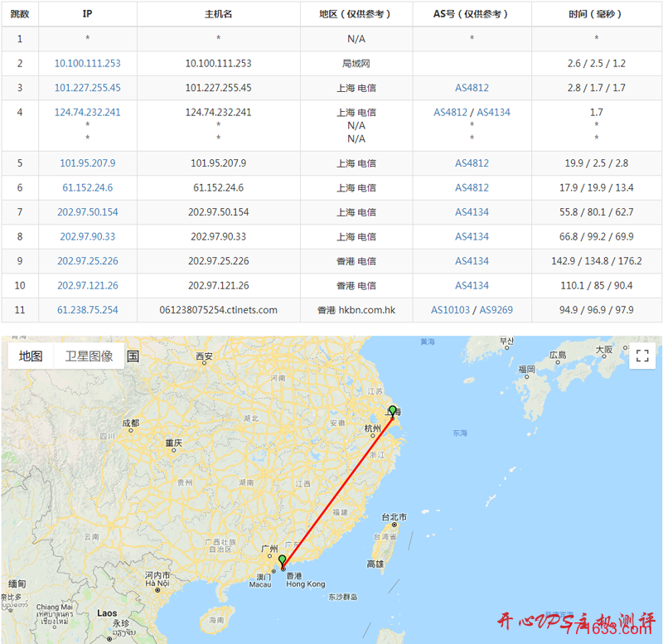Switch map to 地图 view
663x644 pixels.
point(31,356)
